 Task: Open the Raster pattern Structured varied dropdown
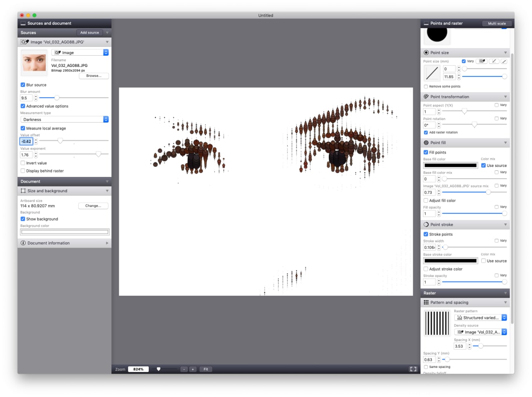[x=480, y=318]
